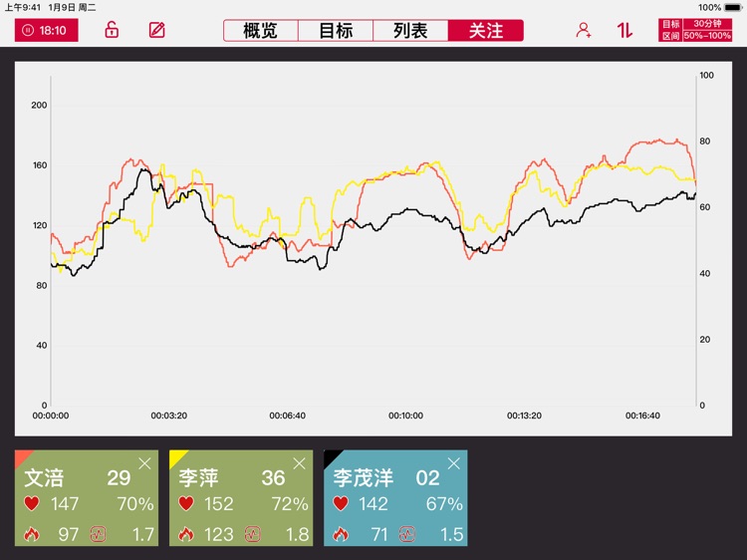Click jersey number 36
747x560 pixels.
tap(273, 478)
